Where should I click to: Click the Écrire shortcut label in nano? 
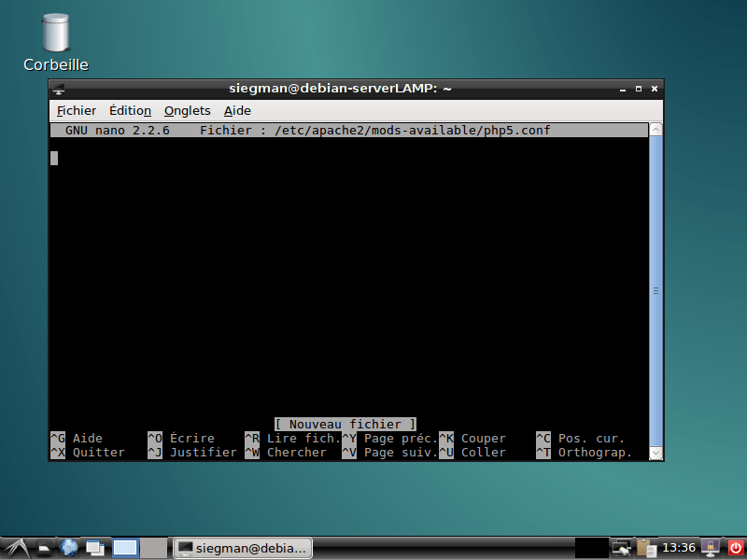(x=191, y=439)
